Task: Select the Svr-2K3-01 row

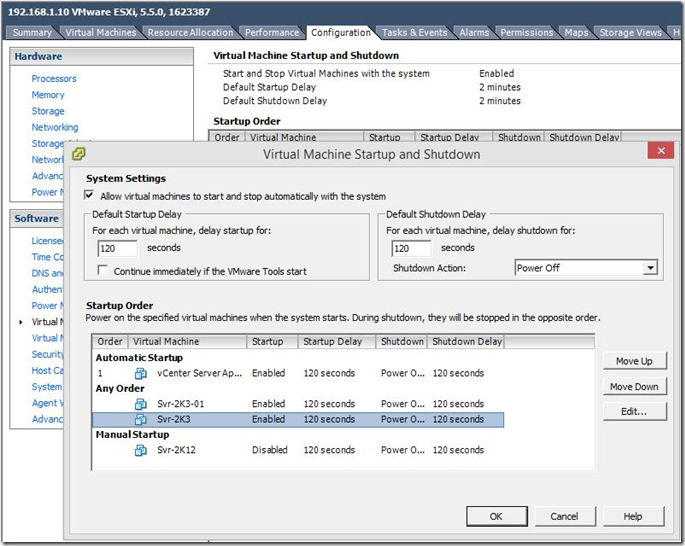Action: (x=298, y=404)
